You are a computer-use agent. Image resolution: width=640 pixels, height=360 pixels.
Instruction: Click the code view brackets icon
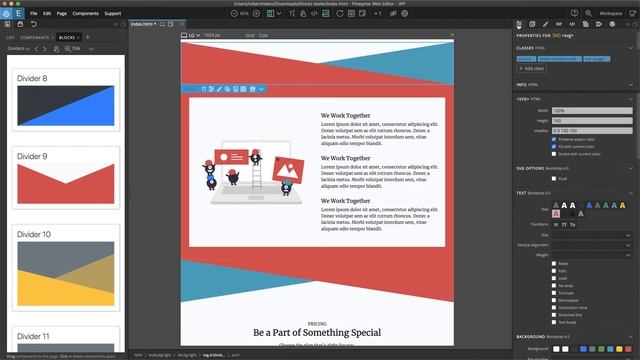314,13
